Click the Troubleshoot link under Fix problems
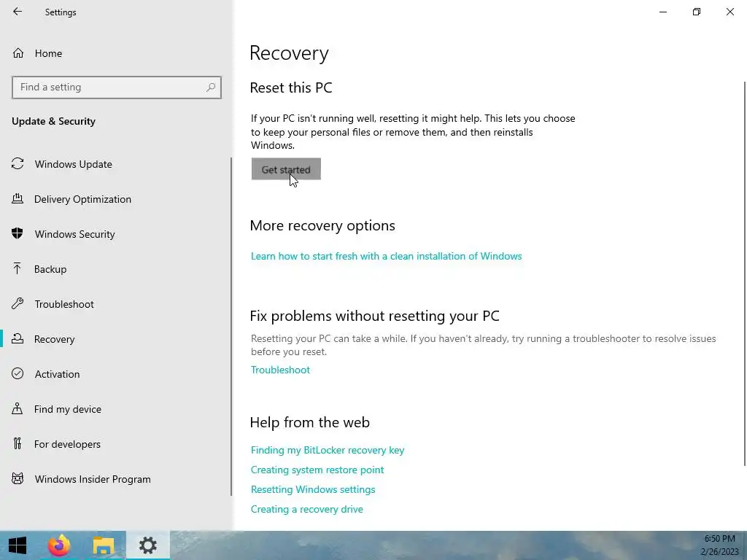The width and height of the screenshot is (747, 560). 280,370
